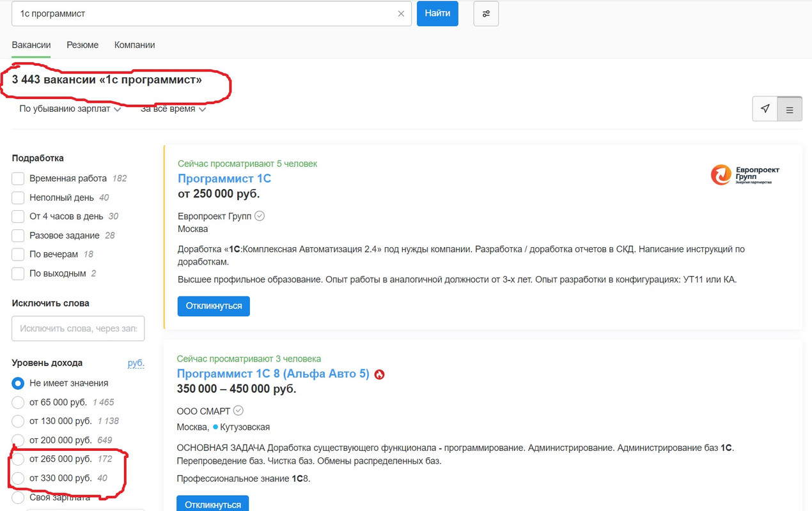This screenshot has height=511, width=812.
Task: Check the Временная работа checkbox
Action: (x=18, y=178)
